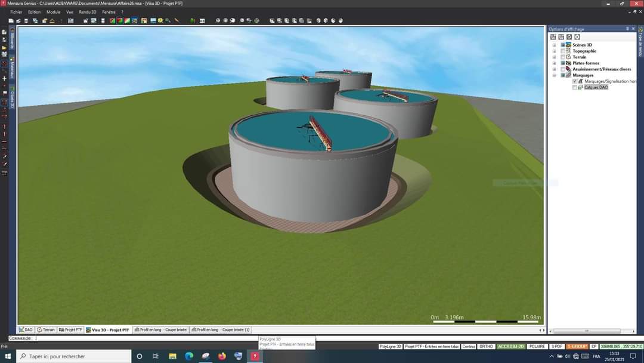Toggle ACCROBJ-2D object snap button
This screenshot has height=363, width=644.
click(510, 346)
